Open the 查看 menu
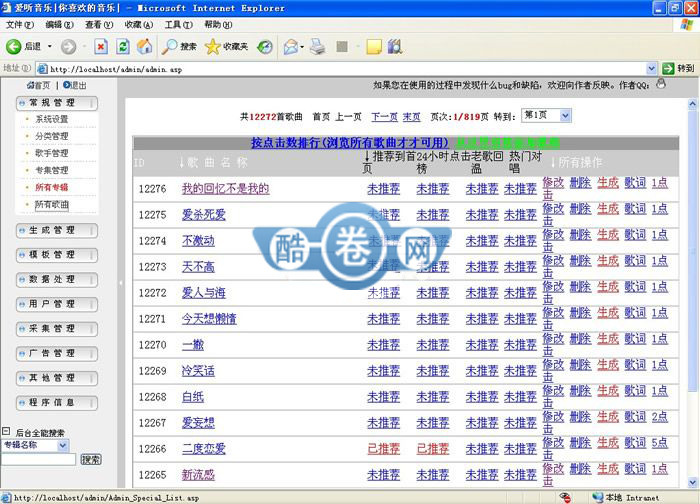This screenshot has height=504, width=700. coord(99,25)
